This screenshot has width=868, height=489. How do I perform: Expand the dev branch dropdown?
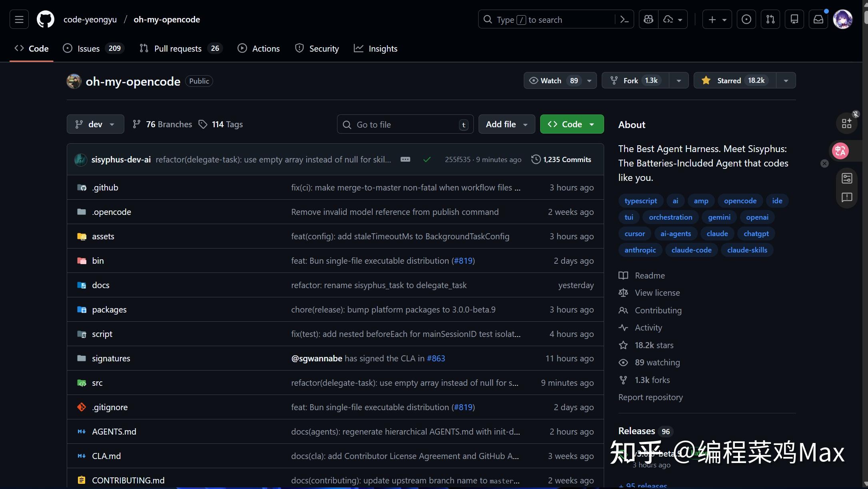[x=95, y=124]
